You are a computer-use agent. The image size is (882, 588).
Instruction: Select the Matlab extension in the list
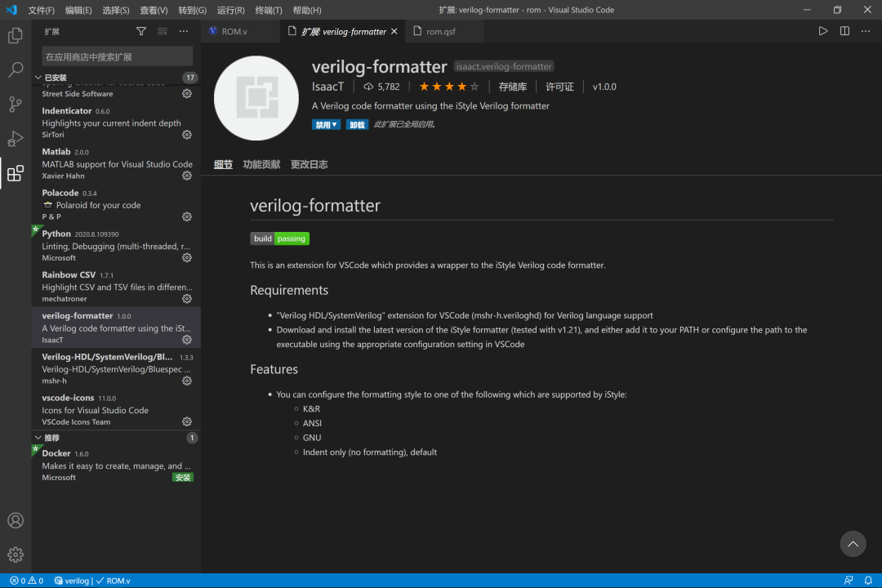(116, 163)
